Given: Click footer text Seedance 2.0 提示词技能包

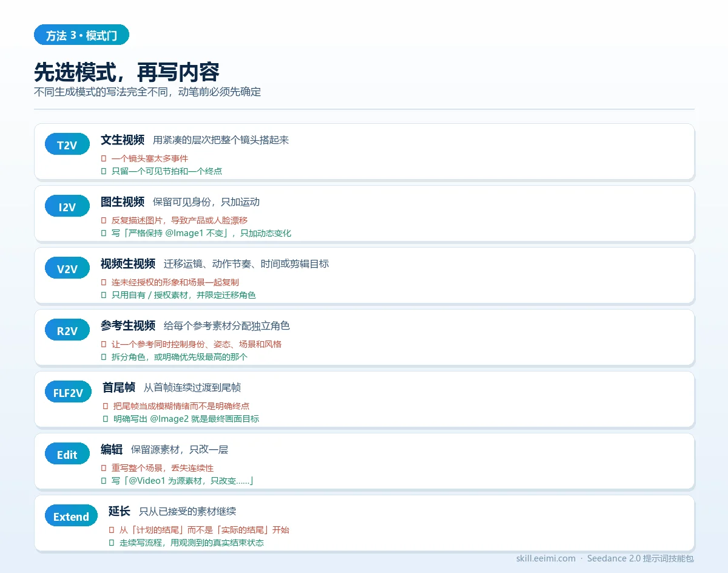Looking at the screenshot, I should click(x=641, y=558).
